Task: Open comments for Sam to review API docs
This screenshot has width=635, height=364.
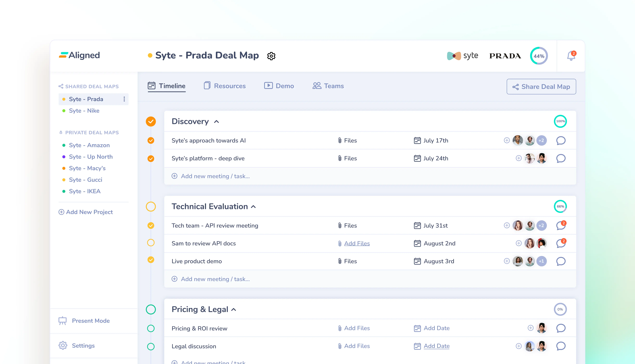Action: click(x=561, y=243)
